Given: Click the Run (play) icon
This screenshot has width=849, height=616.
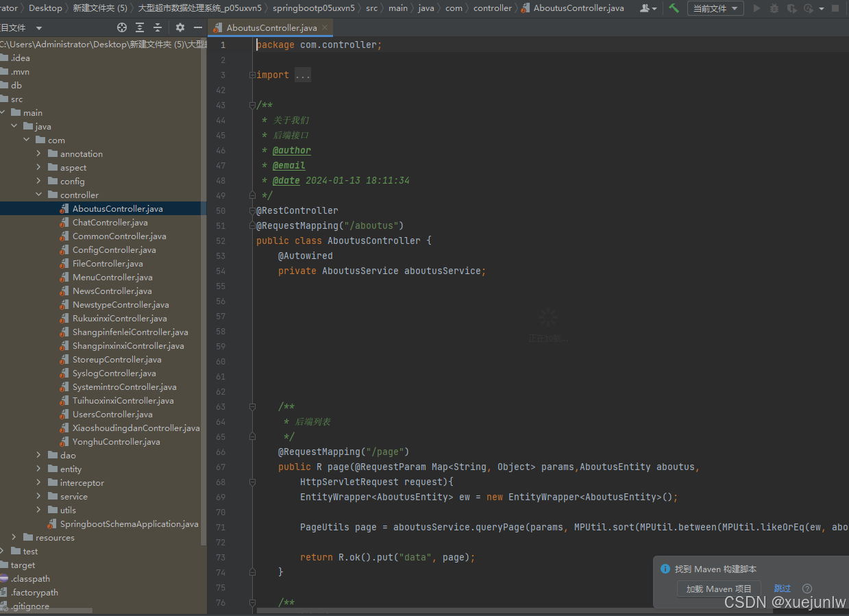Looking at the screenshot, I should point(756,8).
